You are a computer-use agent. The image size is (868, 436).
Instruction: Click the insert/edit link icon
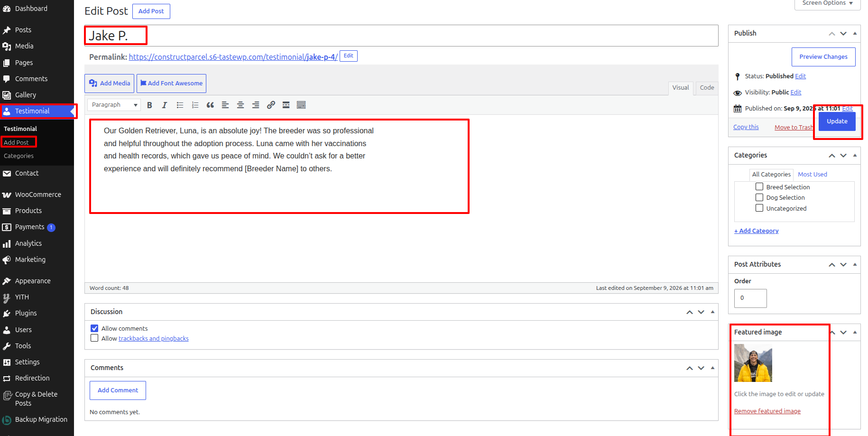[x=271, y=105]
